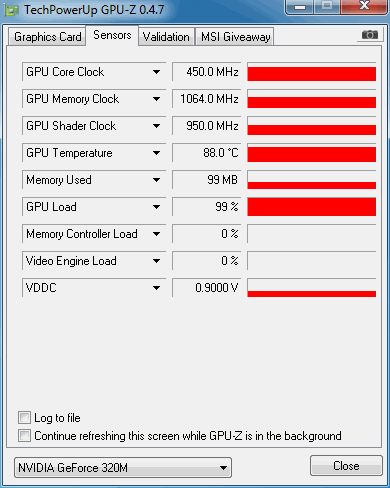Image resolution: width=390 pixels, height=488 pixels.
Task: Go to the MSI Giveaway tab
Action: click(235, 37)
